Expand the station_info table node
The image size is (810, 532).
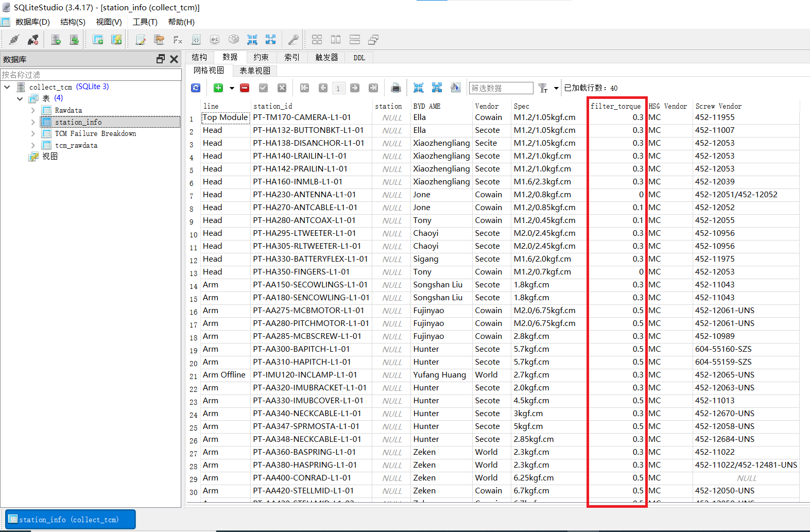click(x=33, y=122)
